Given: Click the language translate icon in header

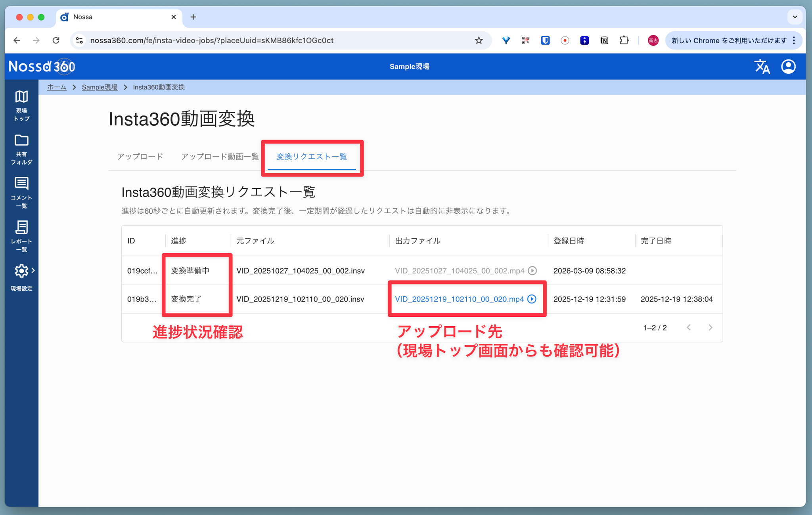Looking at the screenshot, I should [762, 67].
